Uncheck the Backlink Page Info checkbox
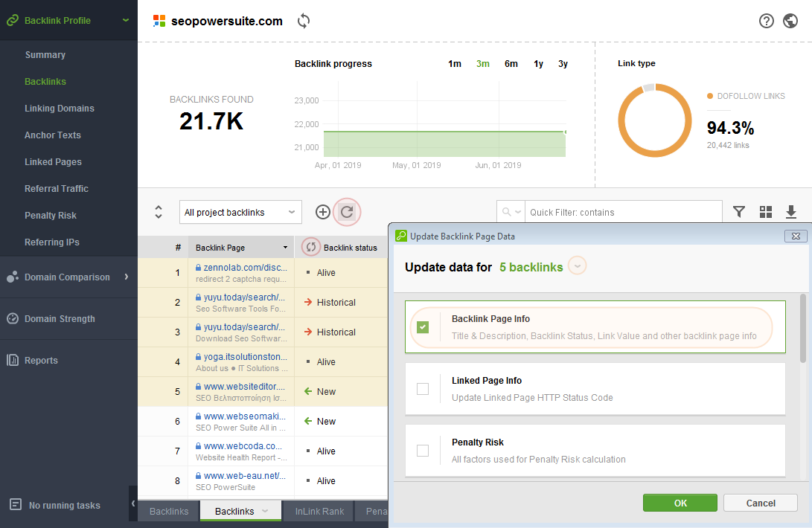Viewport: 812px width, 528px height. [x=423, y=327]
